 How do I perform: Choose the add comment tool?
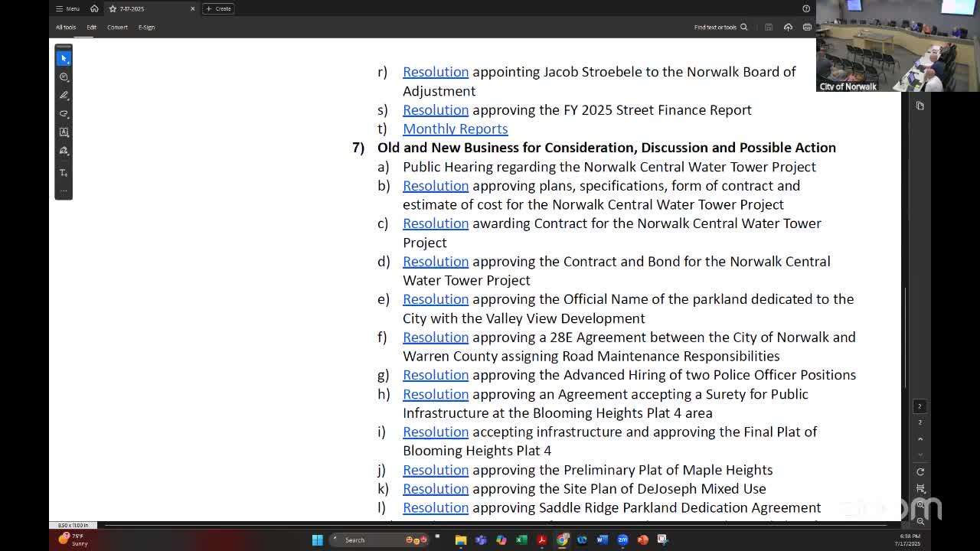click(x=64, y=77)
